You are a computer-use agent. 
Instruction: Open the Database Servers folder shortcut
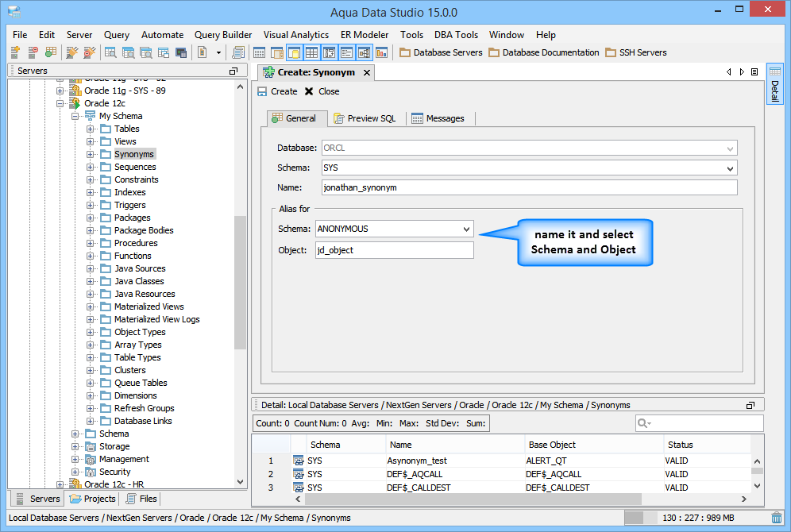(x=442, y=52)
